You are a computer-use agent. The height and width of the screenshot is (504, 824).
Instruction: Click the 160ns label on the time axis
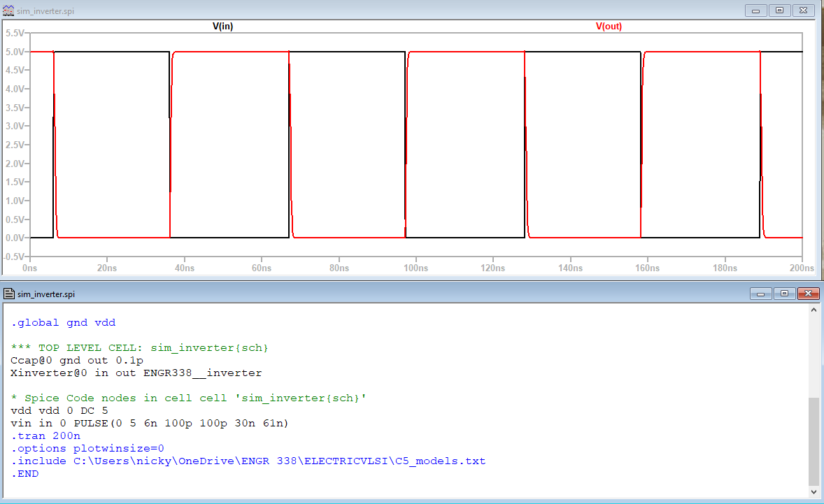pyautogui.click(x=648, y=268)
